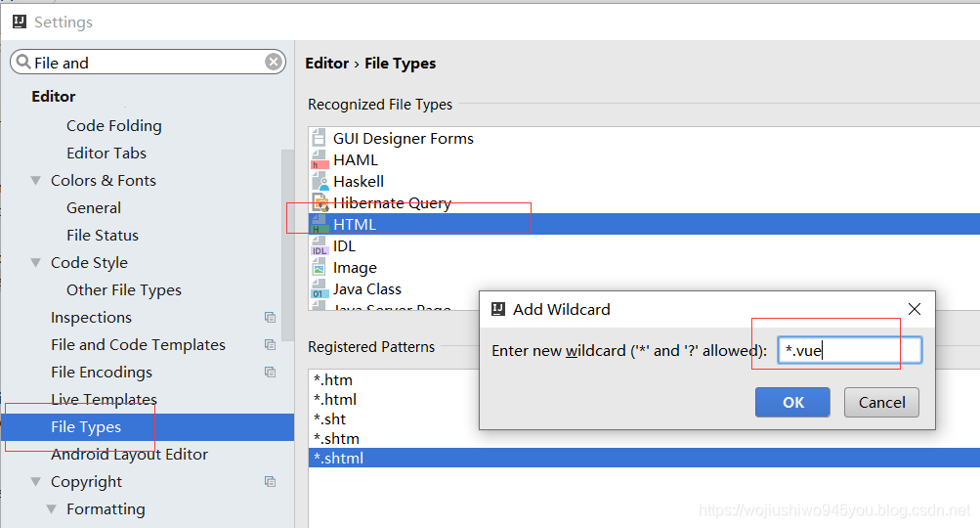Open Code Folding settings
This screenshot has width=980, height=528.
113,126
